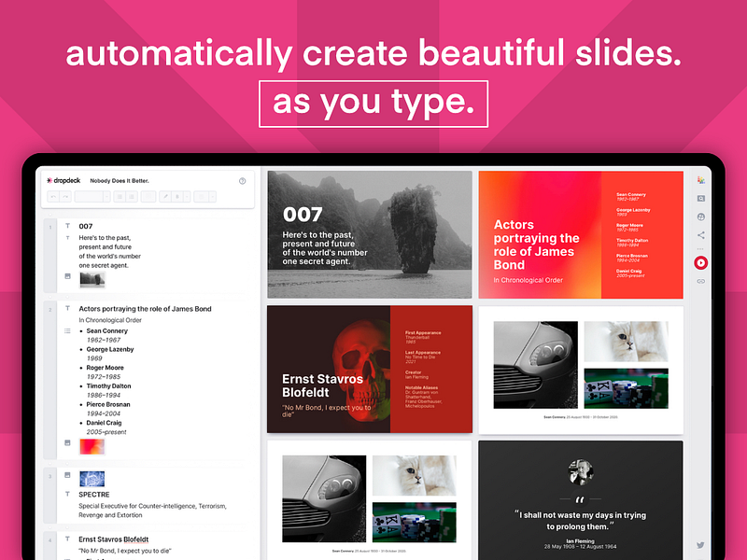This screenshot has height=560, width=747.
Task: Open the Ernst Stavros Blofeldt skull slide
Action: 370,370
